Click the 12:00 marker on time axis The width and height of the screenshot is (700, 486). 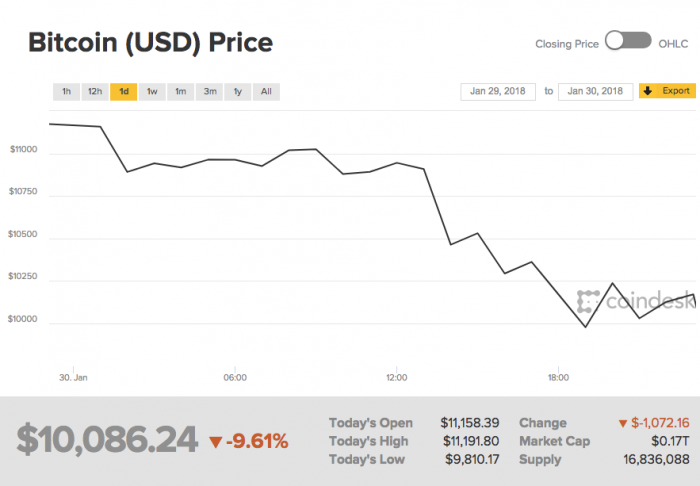click(396, 378)
